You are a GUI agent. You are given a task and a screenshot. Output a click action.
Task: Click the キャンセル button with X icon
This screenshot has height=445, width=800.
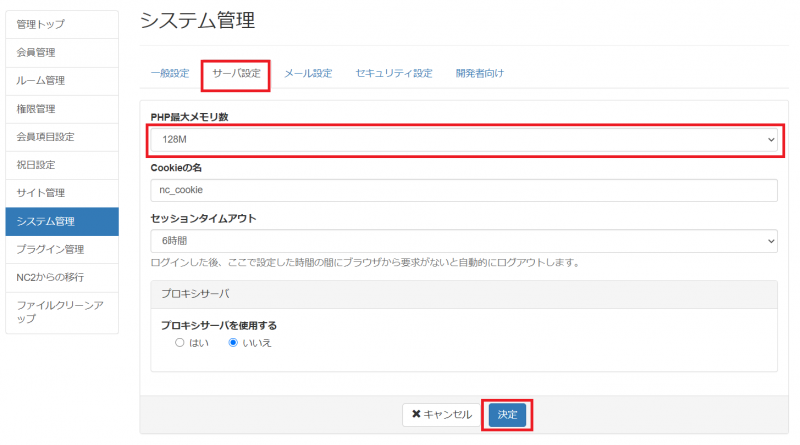(x=442, y=414)
